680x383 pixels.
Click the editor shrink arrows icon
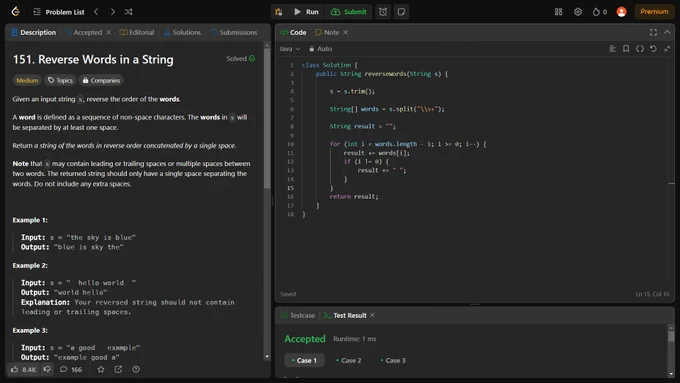[x=667, y=49]
